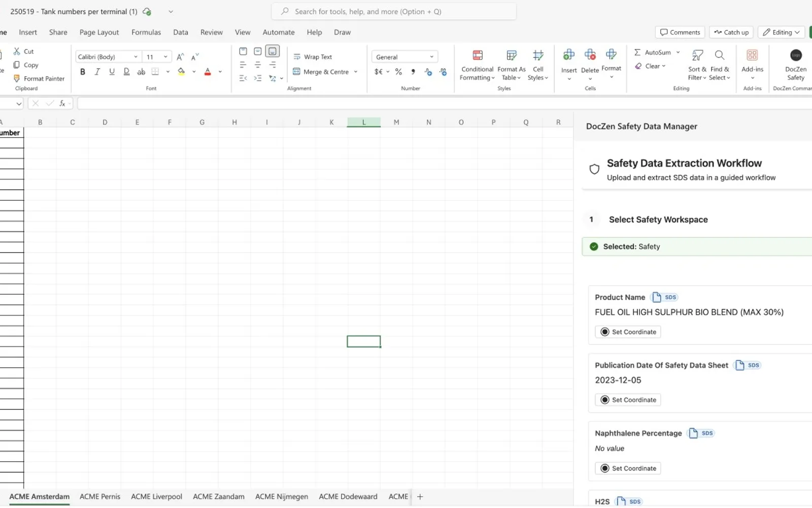Expand the Editing mode dropdown

[x=798, y=32]
